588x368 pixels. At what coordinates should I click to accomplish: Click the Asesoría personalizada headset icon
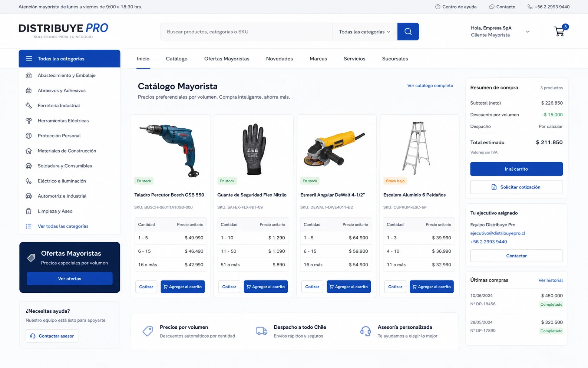point(366,331)
